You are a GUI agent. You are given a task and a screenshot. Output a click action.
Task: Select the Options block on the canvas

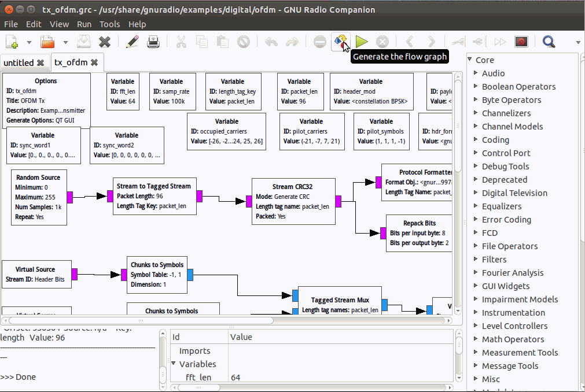tap(46, 101)
